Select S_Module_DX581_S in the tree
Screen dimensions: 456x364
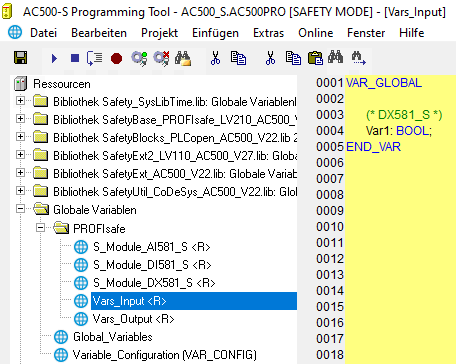pos(154,283)
